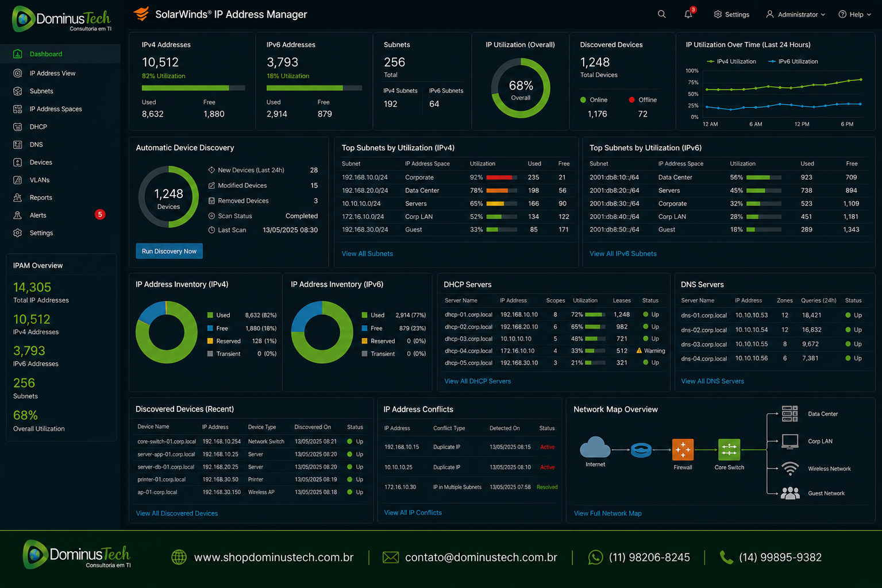Select core-switch-01.corp.local device
Viewport: 882px width, 588px height.
(167, 442)
